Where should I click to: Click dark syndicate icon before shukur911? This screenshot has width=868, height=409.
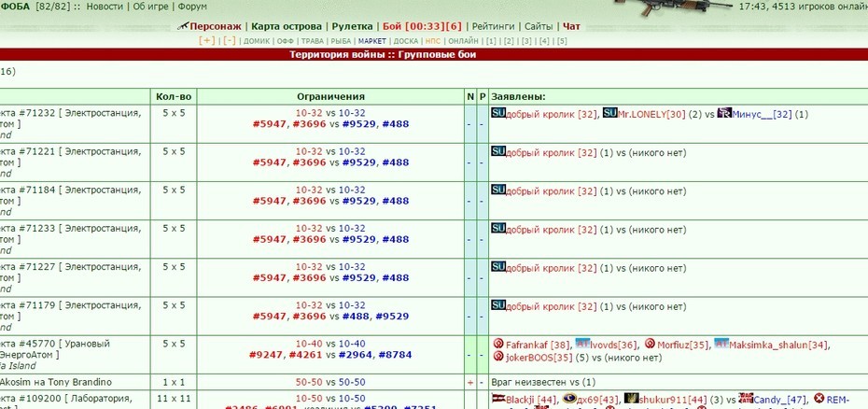coord(631,398)
